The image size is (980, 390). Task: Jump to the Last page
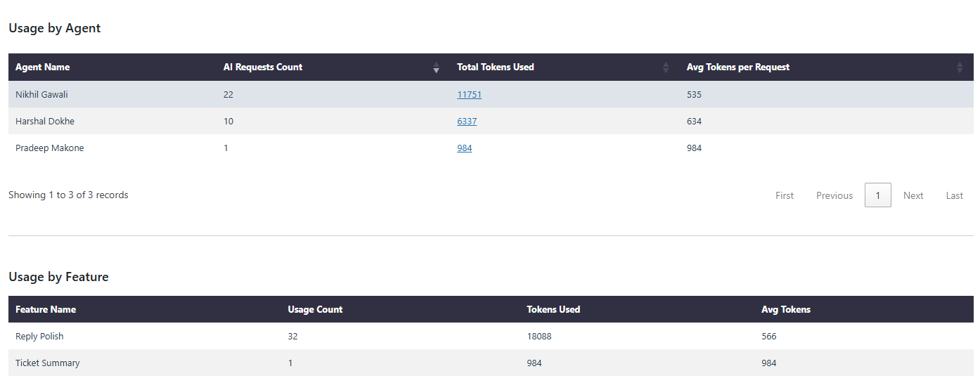point(954,195)
